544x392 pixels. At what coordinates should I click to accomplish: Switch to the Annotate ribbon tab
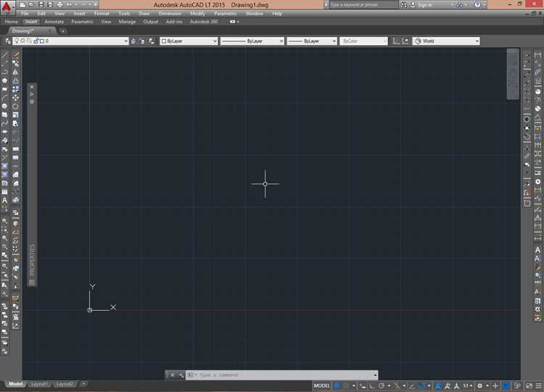pyautogui.click(x=54, y=22)
